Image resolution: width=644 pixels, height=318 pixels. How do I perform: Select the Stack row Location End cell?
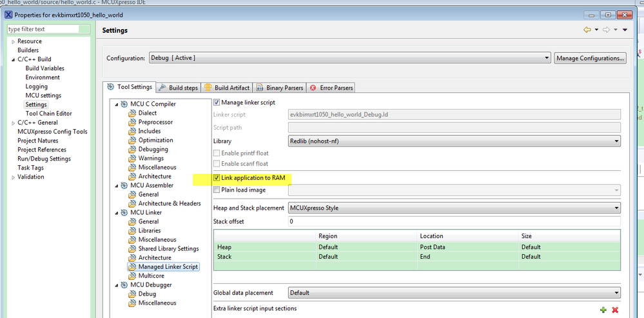click(468, 256)
